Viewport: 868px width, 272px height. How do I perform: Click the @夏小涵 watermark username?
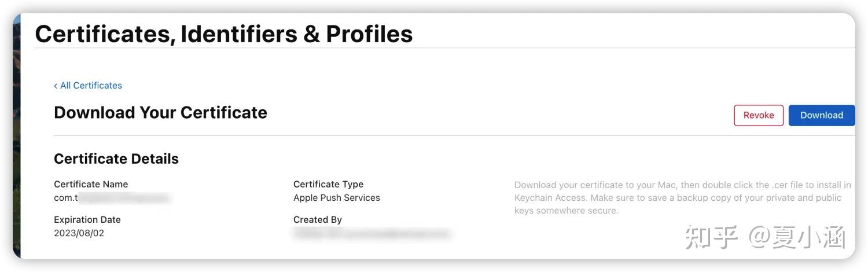pos(798,238)
